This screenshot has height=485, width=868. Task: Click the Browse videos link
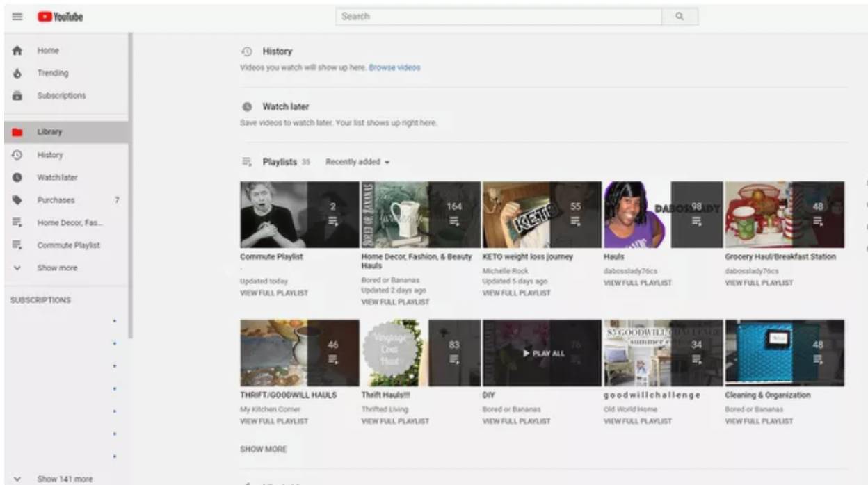tap(394, 68)
